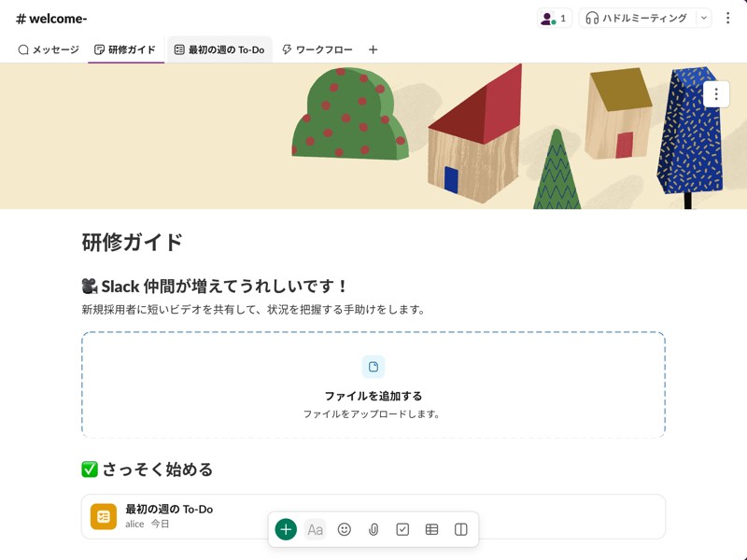Viewport: 747px width, 560px height.
Task: Click the member avatar icon
Action: click(548, 19)
